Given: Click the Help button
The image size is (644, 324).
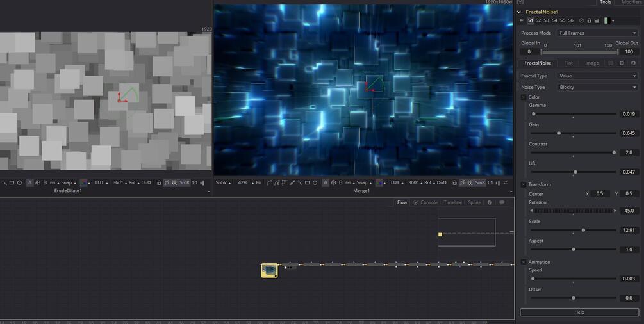Looking at the screenshot, I should [x=579, y=312].
